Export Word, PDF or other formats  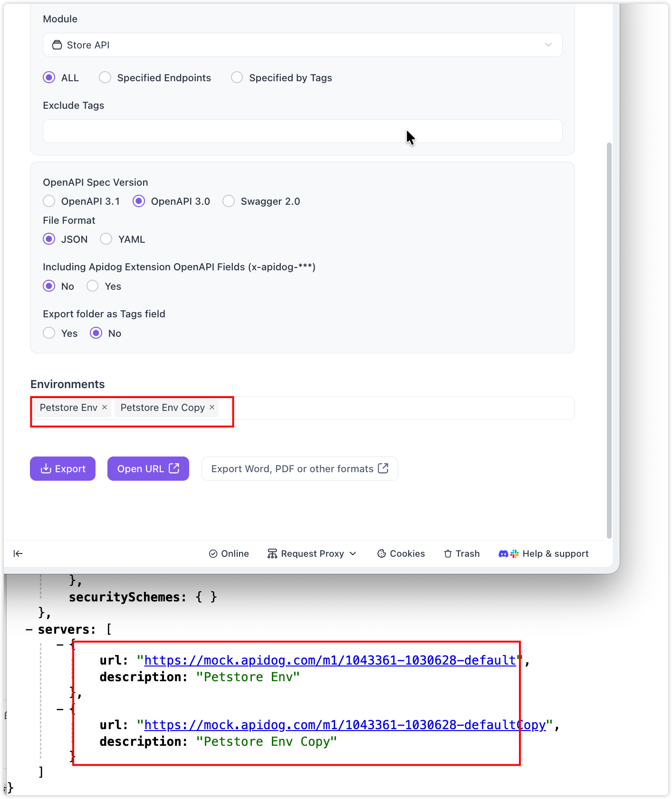click(x=299, y=469)
